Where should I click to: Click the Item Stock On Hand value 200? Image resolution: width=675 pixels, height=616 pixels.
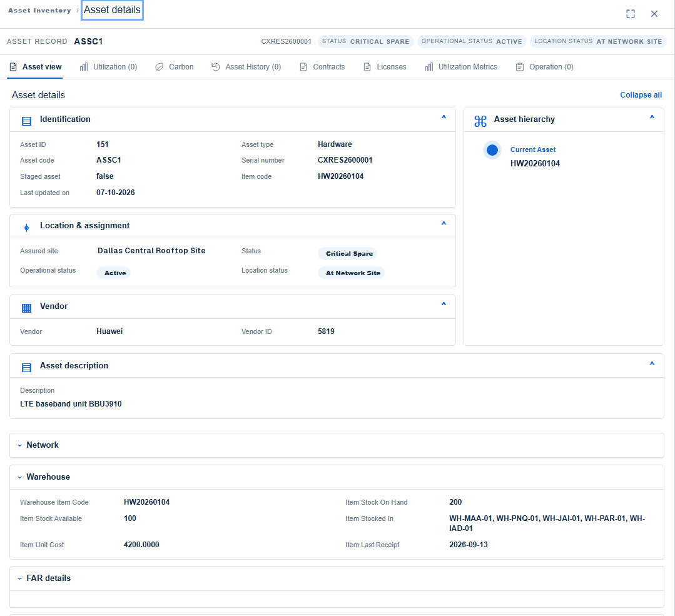point(455,502)
